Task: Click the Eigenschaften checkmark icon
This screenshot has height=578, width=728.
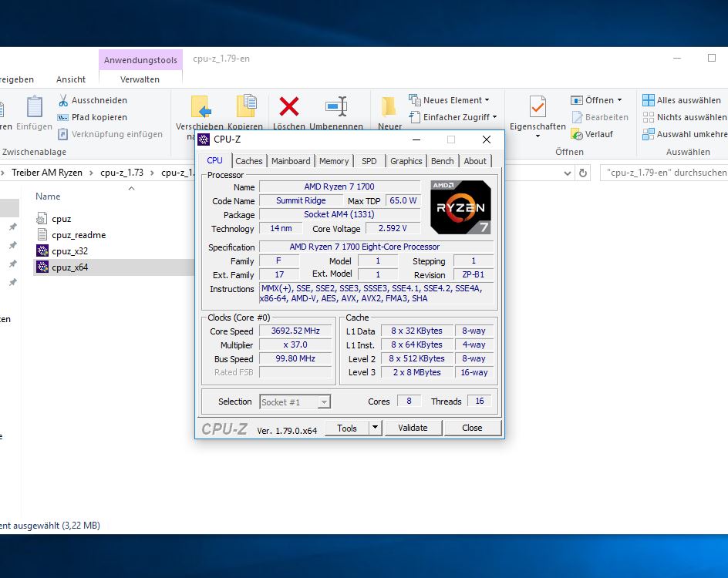Action: pyautogui.click(x=538, y=106)
